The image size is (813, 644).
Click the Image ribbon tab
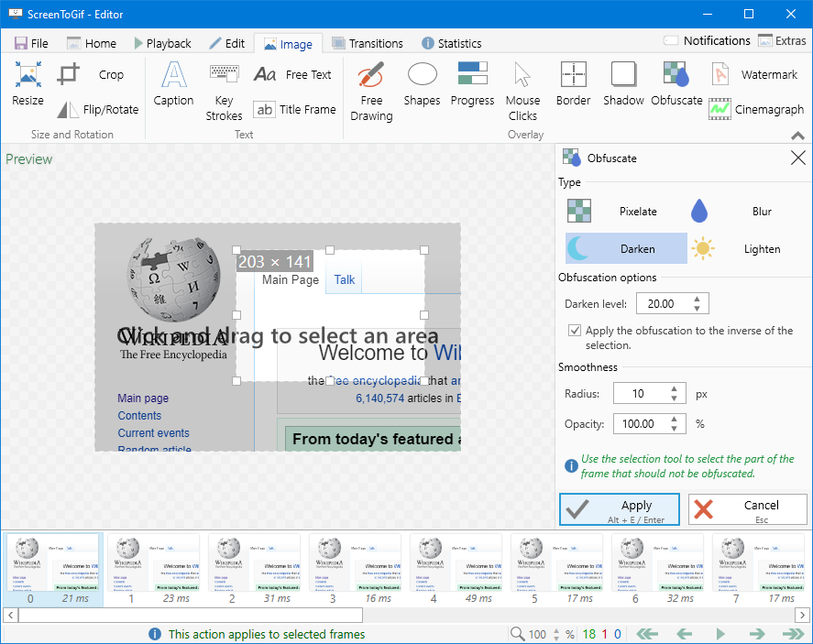tap(289, 44)
